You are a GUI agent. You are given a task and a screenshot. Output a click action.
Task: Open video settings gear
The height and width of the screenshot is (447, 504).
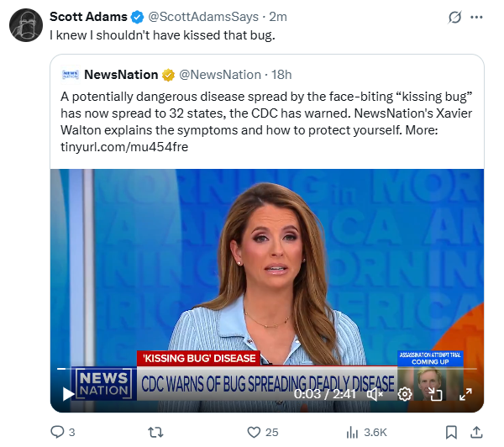pyautogui.click(x=405, y=394)
